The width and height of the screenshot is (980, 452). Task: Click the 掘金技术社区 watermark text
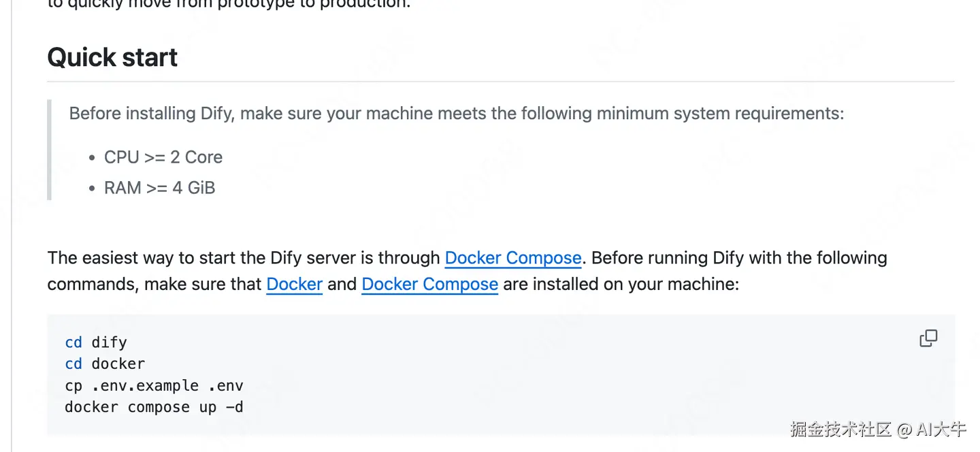tap(840, 429)
